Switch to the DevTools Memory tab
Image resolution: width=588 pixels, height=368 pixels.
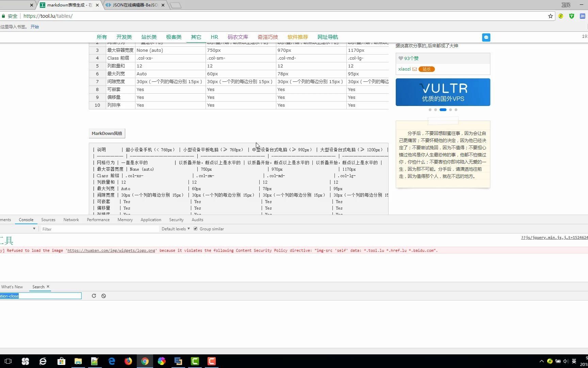125,220
